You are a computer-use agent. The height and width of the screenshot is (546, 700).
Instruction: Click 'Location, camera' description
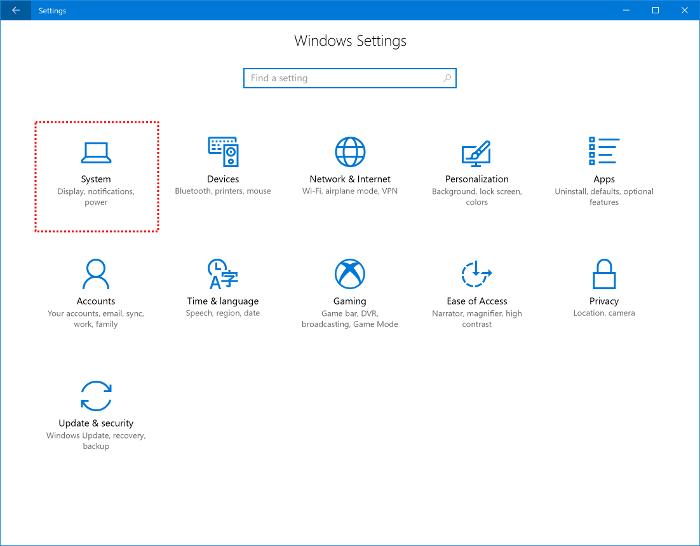[x=604, y=313]
